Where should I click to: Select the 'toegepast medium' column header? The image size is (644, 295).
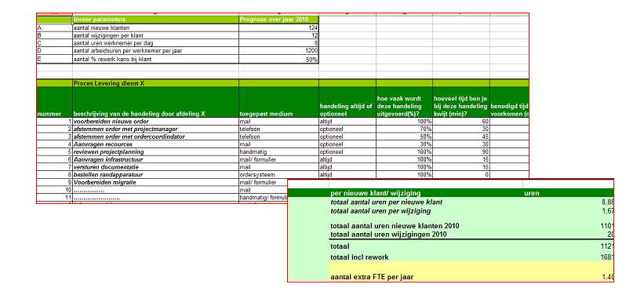click(278, 102)
